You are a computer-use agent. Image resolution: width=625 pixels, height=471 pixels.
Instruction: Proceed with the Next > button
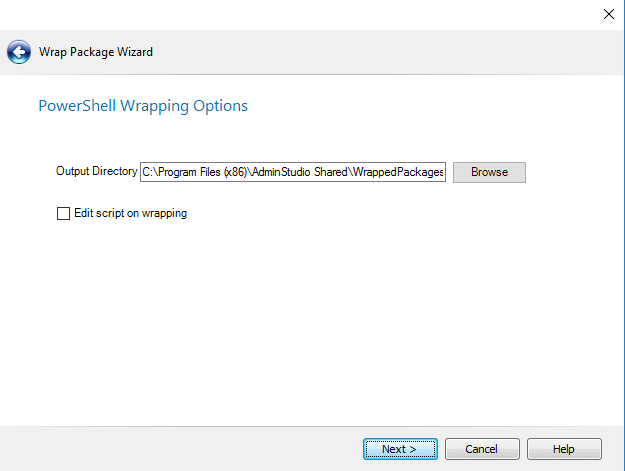tap(400, 449)
